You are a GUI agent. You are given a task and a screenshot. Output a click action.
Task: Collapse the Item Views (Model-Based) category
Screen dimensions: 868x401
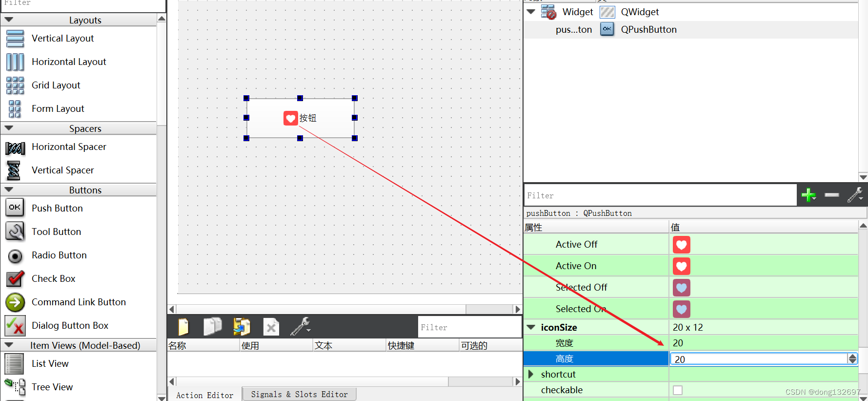[8, 345]
